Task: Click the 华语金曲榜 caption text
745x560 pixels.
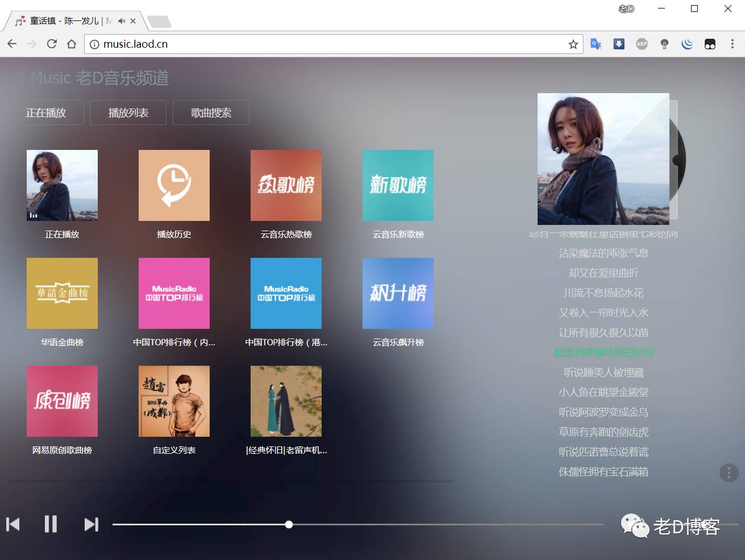Action: 62,342
